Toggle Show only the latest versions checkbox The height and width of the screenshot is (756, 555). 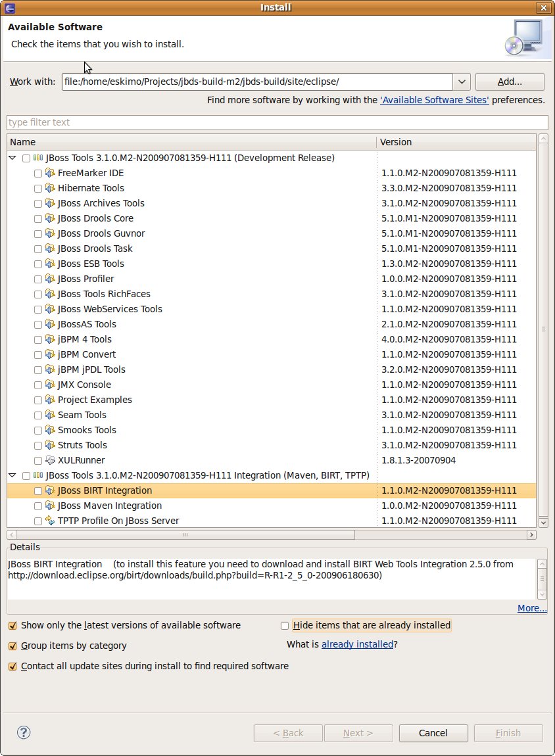click(x=12, y=626)
